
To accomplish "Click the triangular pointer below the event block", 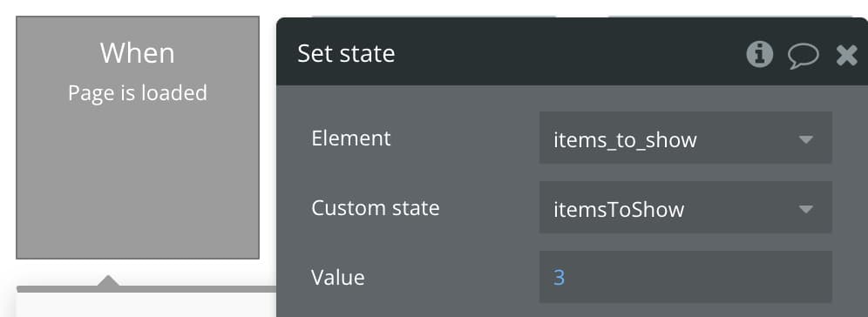I will click(x=108, y=280).
